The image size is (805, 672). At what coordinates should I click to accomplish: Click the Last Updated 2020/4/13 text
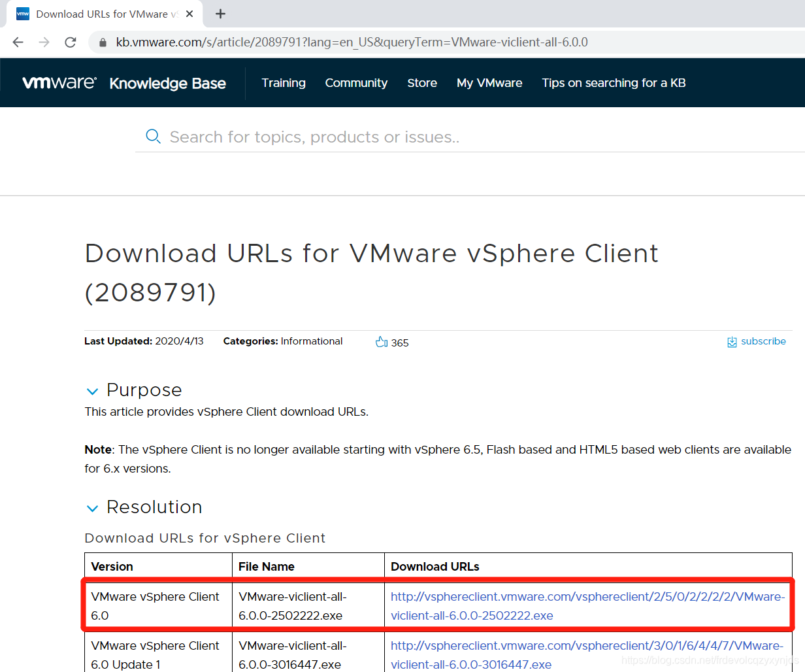(144, 341)
